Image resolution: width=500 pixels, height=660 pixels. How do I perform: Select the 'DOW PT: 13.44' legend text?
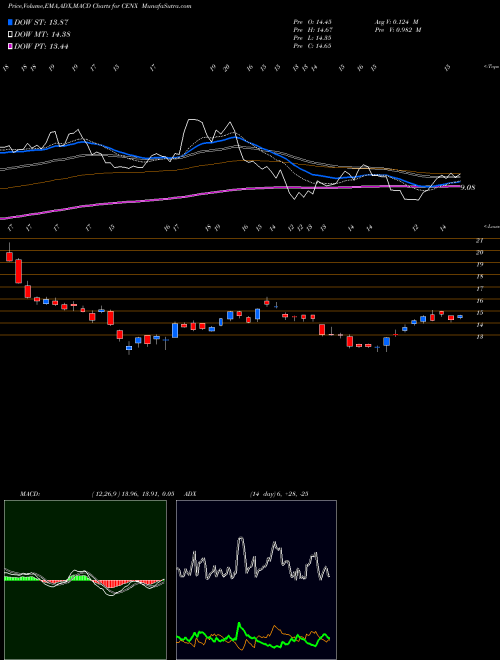pyautogui.click(x=42, y=46)
